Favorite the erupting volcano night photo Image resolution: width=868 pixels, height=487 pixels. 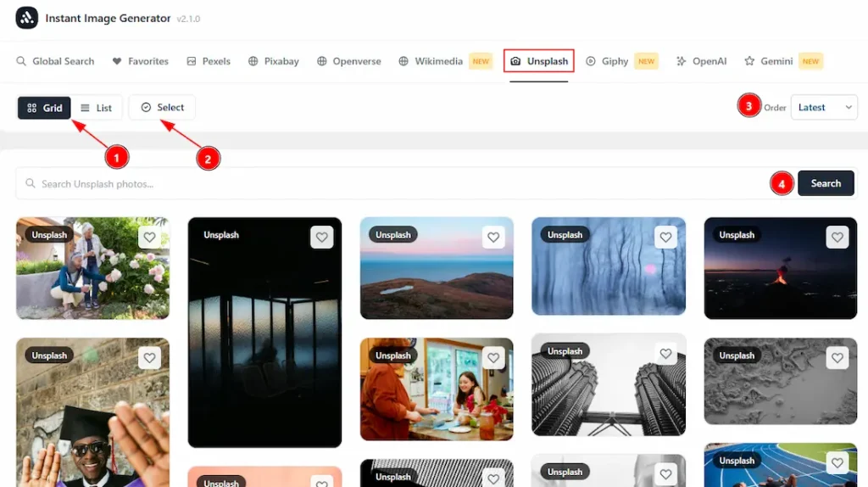[837, 237]
